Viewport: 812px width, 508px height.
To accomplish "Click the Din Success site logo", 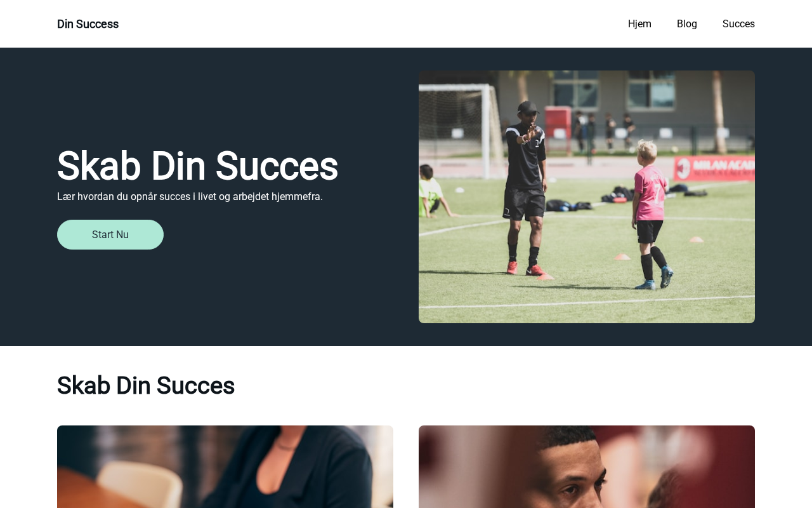I will [x=88, y=24].
